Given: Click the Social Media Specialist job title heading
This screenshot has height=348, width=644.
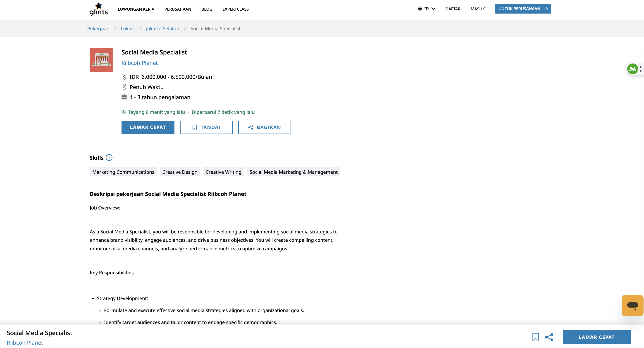Looking at the screenshot, I should click(x=154, y=52).
